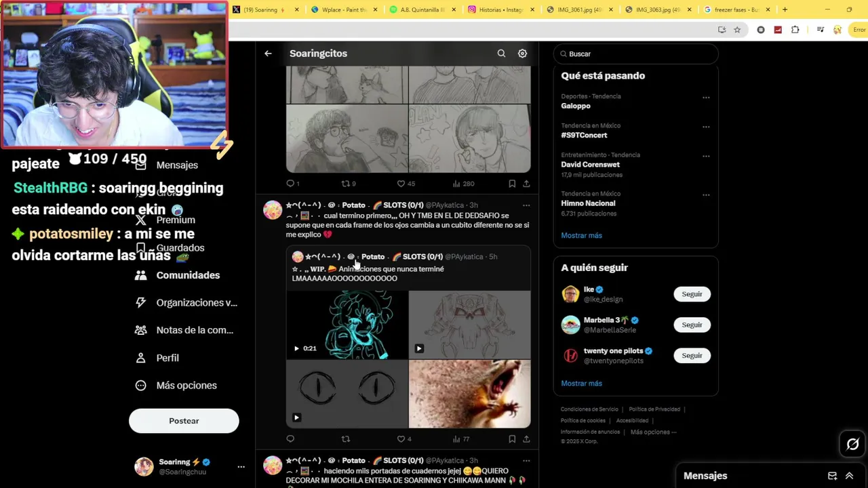Screen dimensions: 868x488
Task: Like the tweet showing 4 likes
Action: coord(404,439)
